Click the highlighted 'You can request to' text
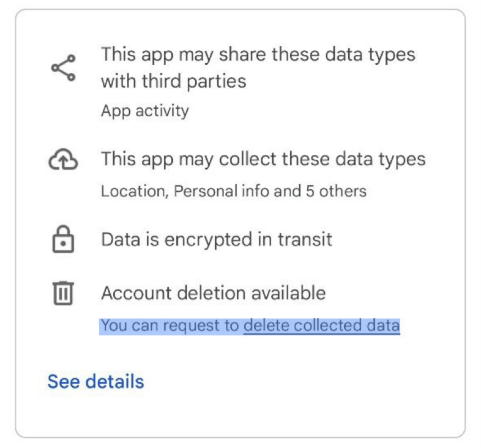 (170, 325)
